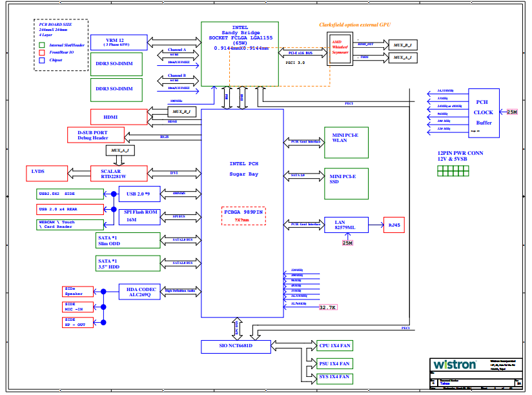Click the 32.7K crystal label
The height and width of the screenshot is (395, 532).
pyautogui.click(x=328, y=307)
